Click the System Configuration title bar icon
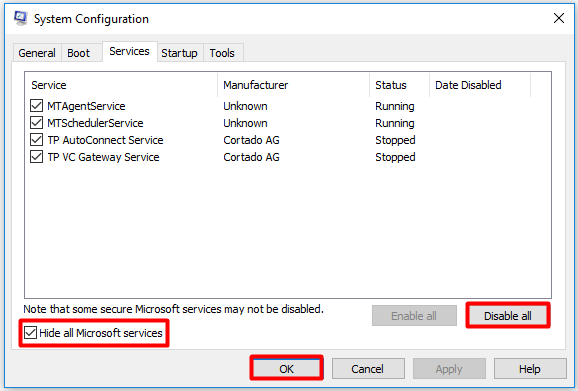Screen dimensions: 578x391 click(21, 18)
